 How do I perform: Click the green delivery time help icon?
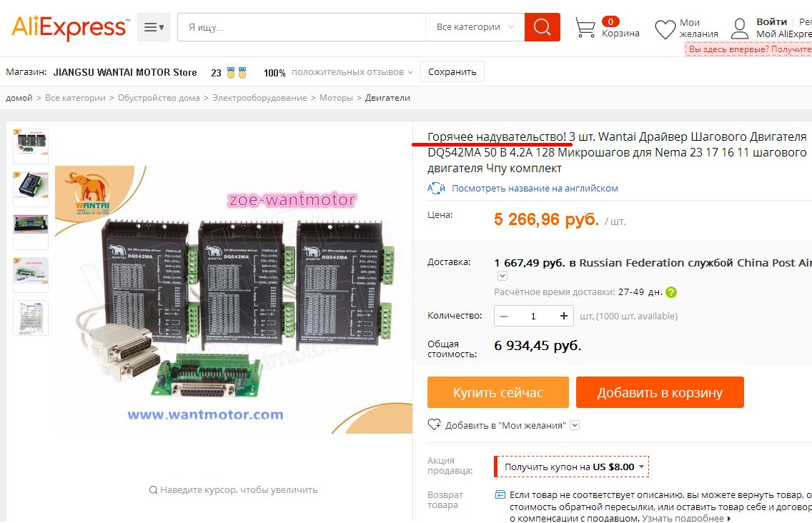(x=671, y=292)
